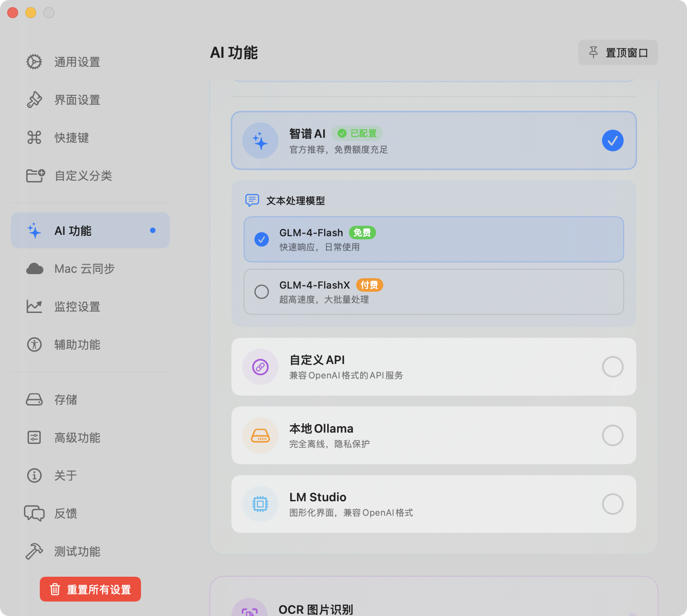This screenshot has height=616, width=687.
Task: Click the 监控设置 chart icon
Action: coord(34,307)
